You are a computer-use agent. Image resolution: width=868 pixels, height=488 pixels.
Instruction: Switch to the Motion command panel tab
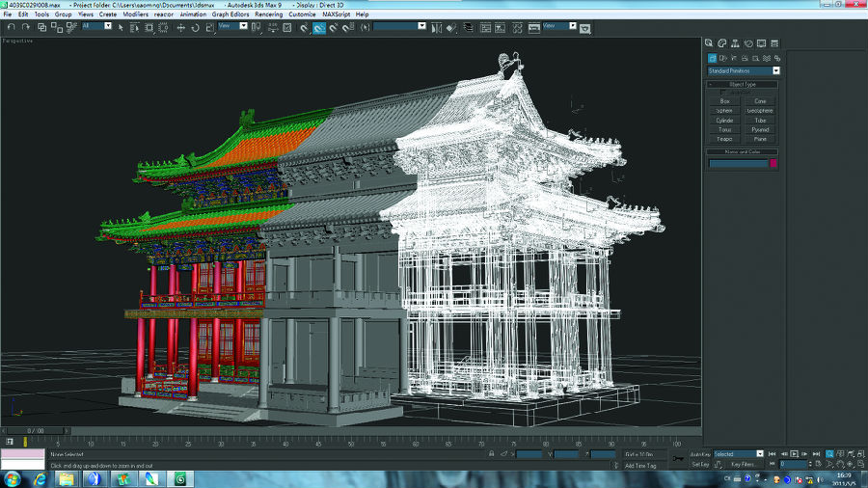pyautogui.click(x=748, y=43)
